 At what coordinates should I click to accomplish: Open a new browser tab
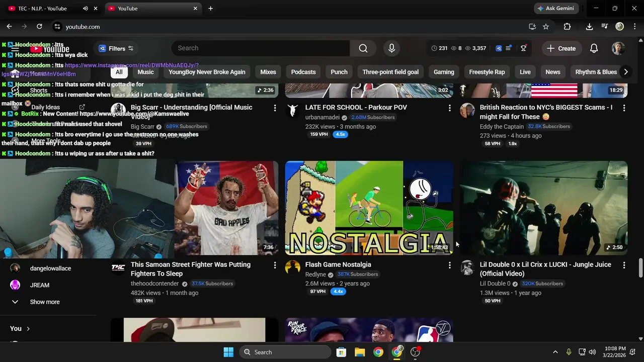pyautogui.click(x=210, y=9)
